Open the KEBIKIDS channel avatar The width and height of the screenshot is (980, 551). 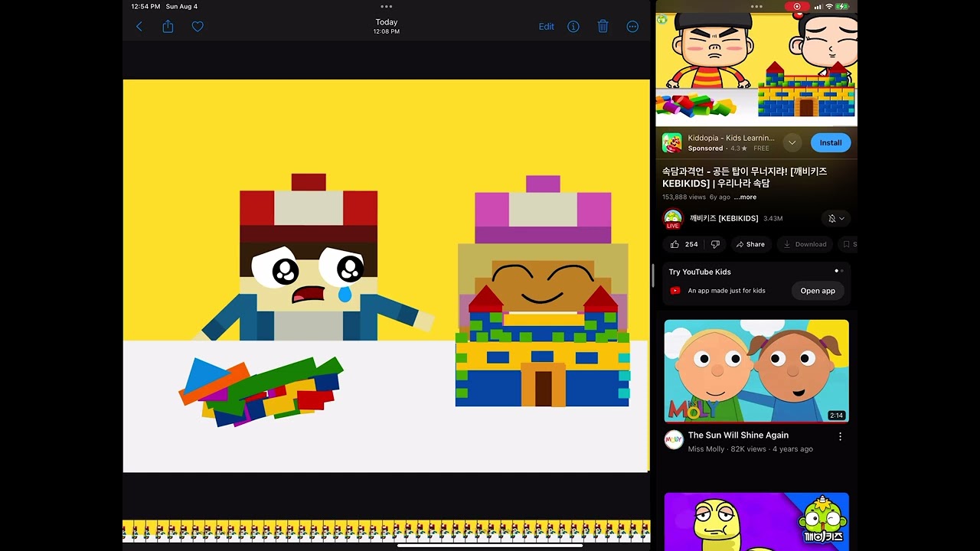coord(673,219)
